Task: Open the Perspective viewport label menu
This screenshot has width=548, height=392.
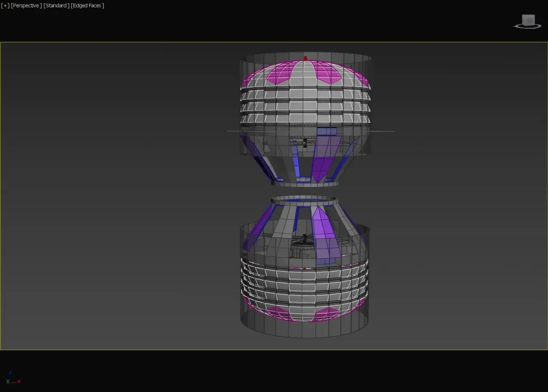Action: point(26,5)
